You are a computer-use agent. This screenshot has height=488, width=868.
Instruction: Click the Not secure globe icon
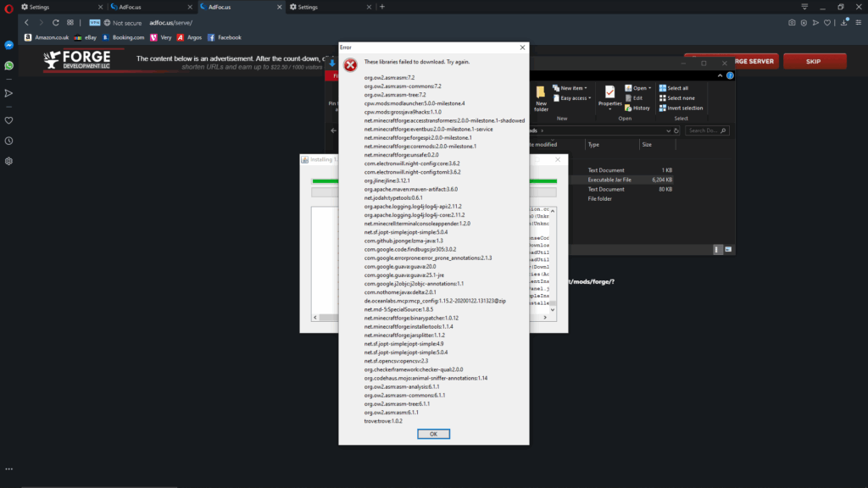[108, 23]
